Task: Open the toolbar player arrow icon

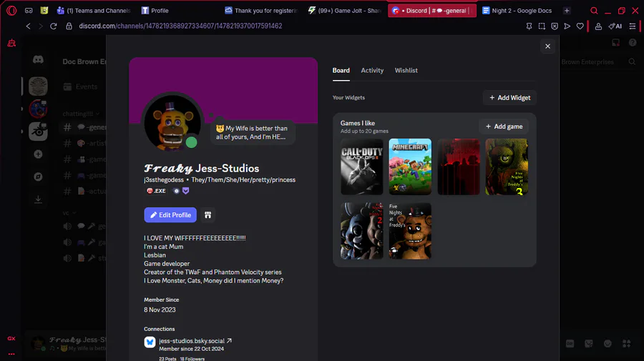Action: pos(567,26)
